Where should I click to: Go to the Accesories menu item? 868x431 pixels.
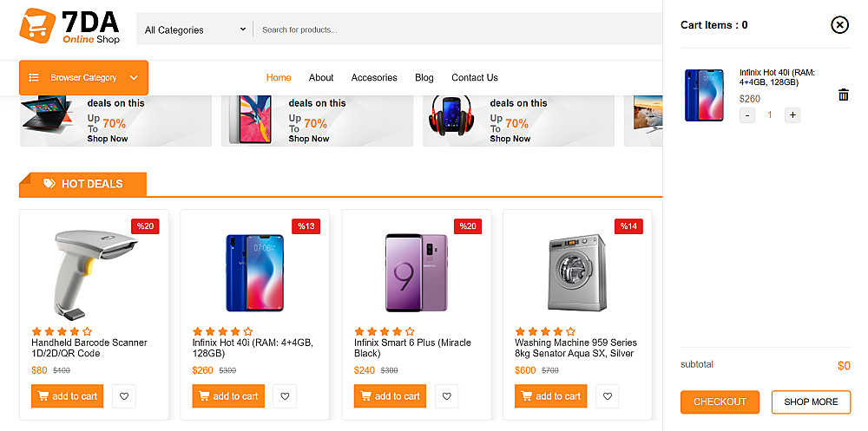(x=374, y=77)
